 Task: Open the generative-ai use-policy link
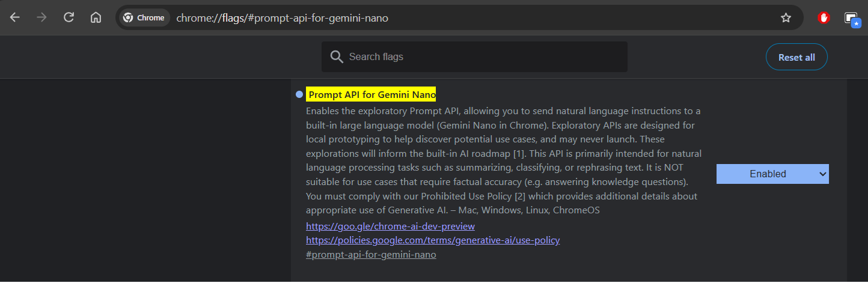pos(433,240)
